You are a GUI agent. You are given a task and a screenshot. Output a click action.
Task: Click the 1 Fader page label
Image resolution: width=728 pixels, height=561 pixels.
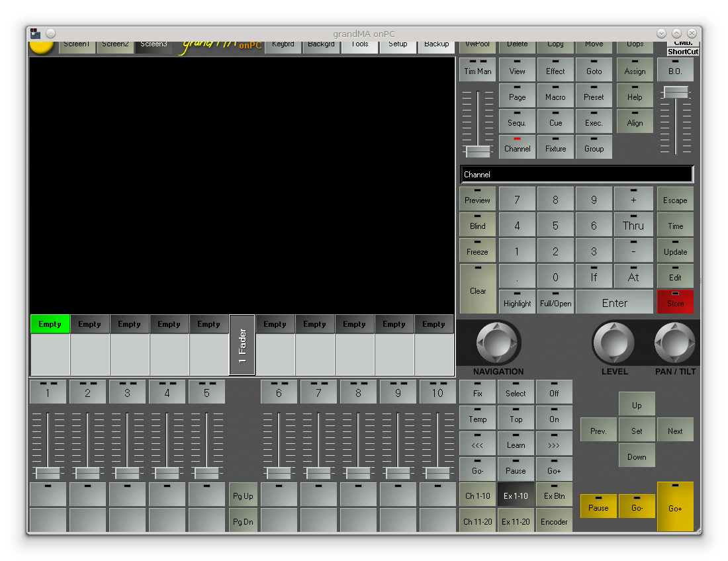point(242,345)
